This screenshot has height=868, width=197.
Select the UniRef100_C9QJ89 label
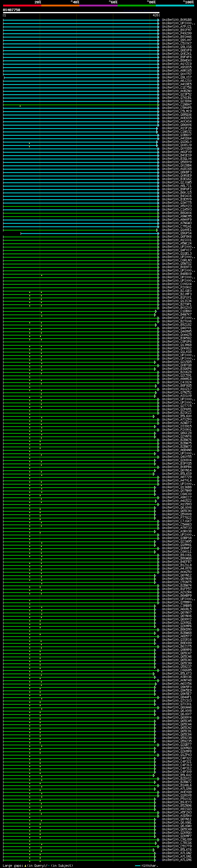[x=177, y=840]
